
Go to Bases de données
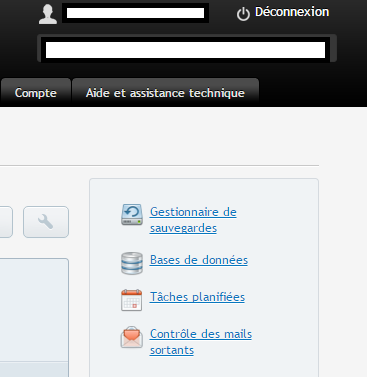click(199, 260)
